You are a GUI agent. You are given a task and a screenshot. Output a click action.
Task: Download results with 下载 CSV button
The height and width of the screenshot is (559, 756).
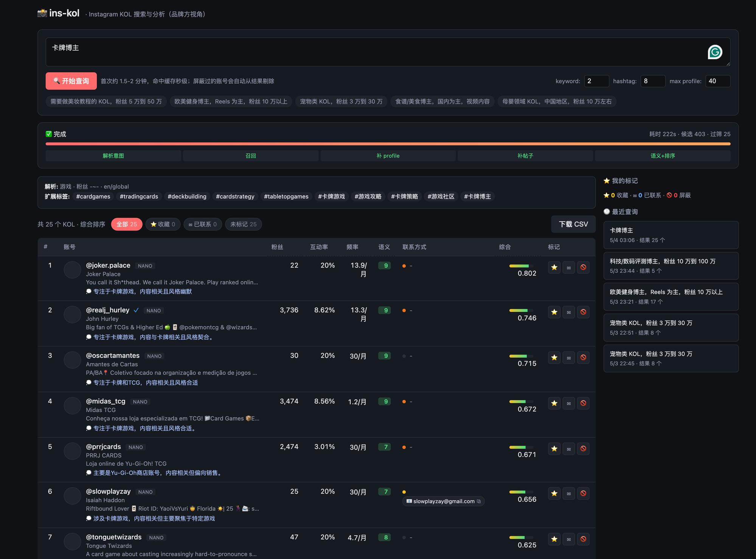click(573, 224)
